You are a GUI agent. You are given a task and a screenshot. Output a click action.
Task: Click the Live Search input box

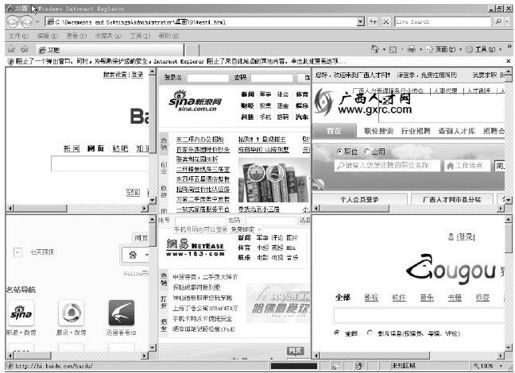[443, 22]
